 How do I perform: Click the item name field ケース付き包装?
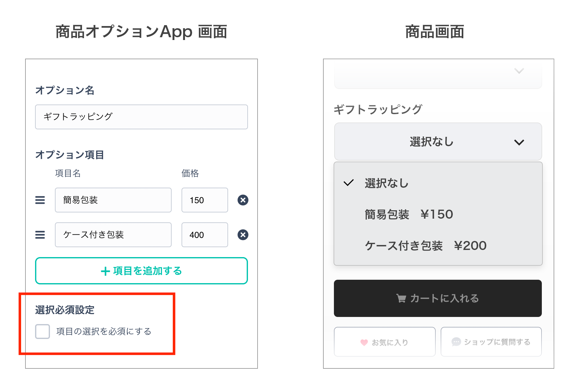tap(113, 235)
